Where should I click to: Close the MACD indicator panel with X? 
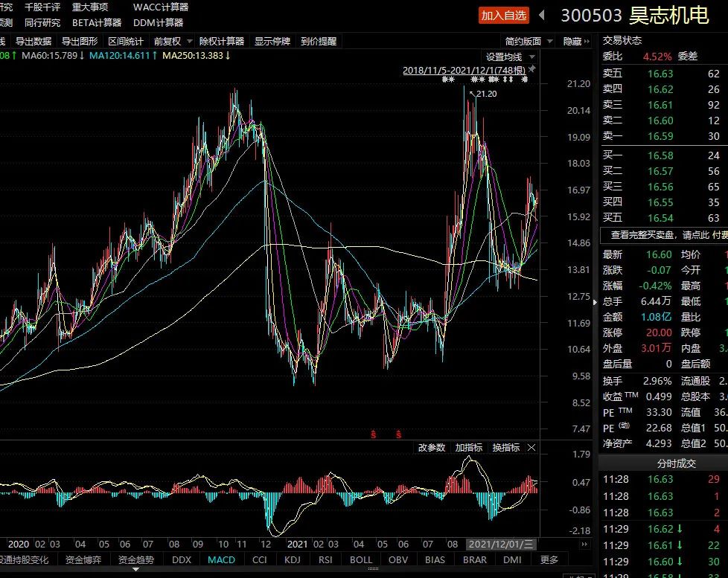pyautogui.click(x=531, y=448)
